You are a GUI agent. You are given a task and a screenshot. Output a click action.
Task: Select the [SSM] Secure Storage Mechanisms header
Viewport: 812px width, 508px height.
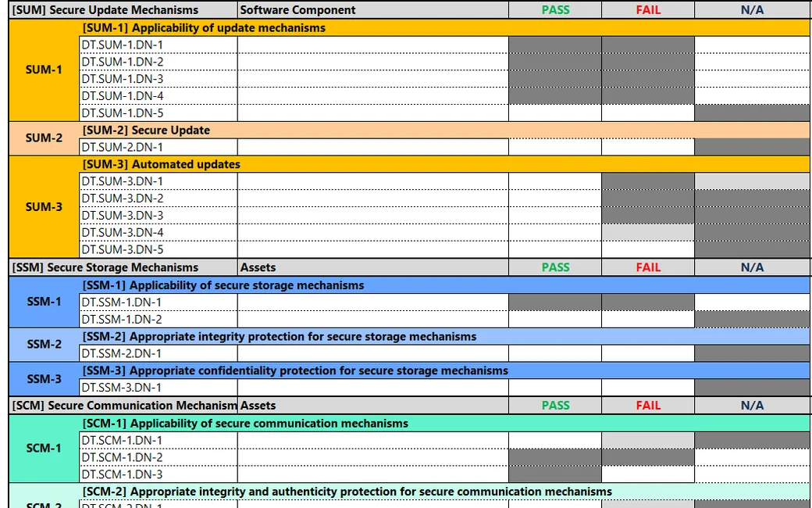(123, 267)
